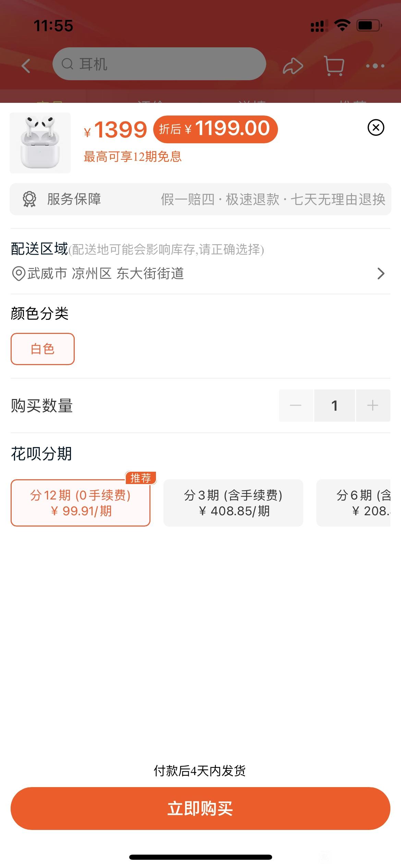Tap the back arrow icon

pyautogui.click(x=26, y=66)
